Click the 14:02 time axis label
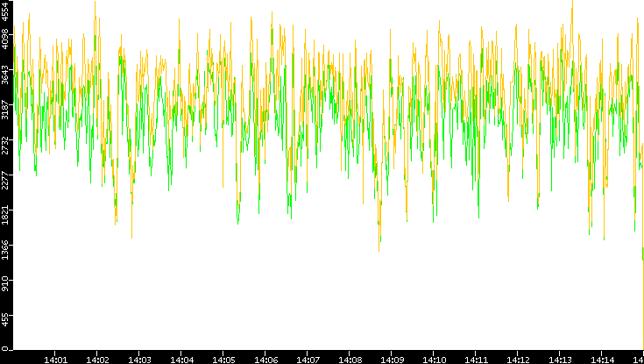Viewport: 644px width, 364px height. tap(97, 360)
